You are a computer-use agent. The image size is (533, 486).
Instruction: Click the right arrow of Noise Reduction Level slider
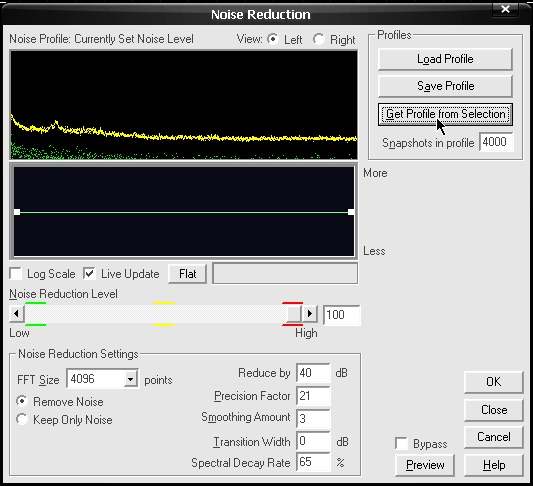pyautogui.click(x=309, y=314)
